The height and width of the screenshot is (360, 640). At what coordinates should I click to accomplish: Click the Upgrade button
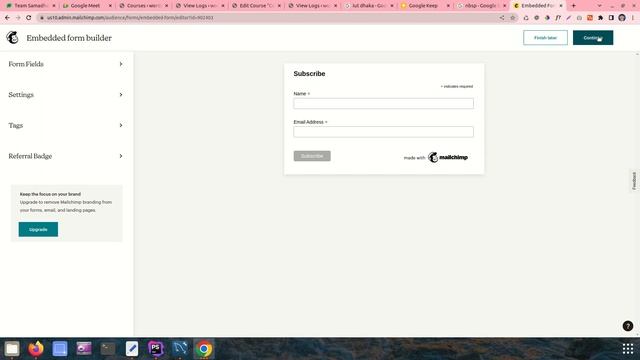(38, 229)
